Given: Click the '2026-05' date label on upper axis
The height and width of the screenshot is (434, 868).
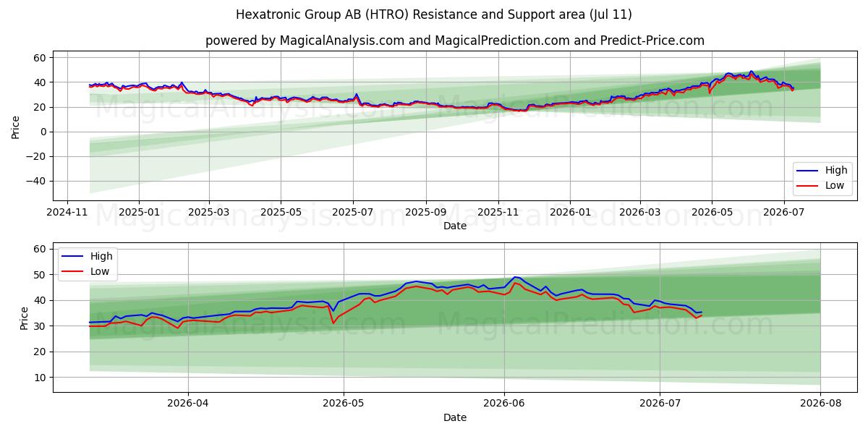Looking at the screenshot, I should click(711, 213).
